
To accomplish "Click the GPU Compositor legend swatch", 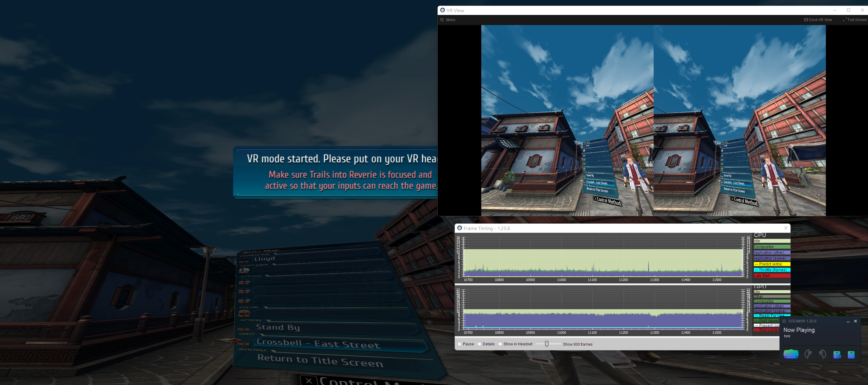I will [x=772, y=301].
